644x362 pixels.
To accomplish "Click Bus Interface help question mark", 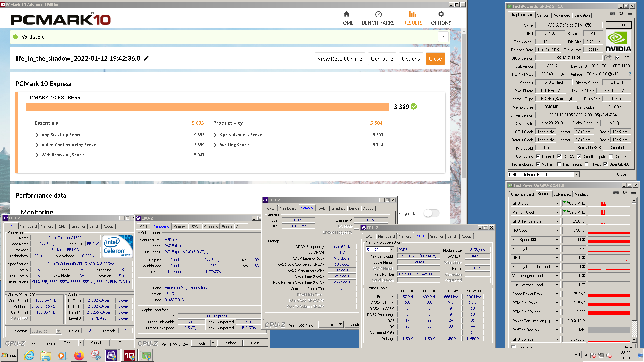I will (630, 74).
